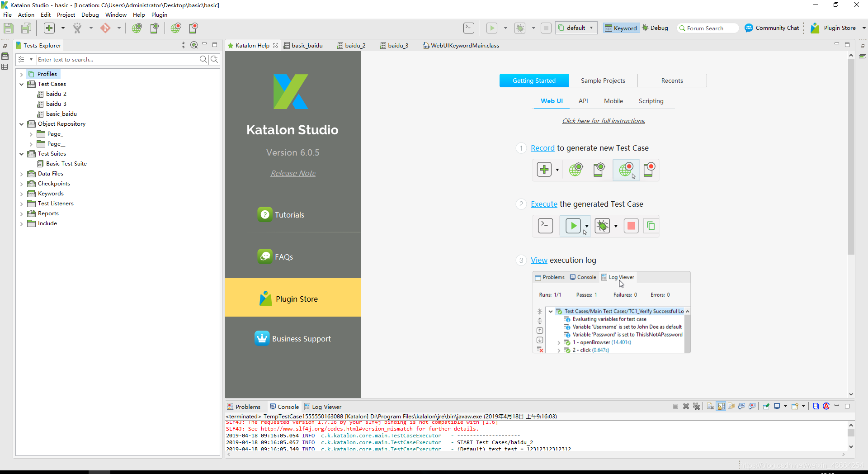Image resolution: width=868 pixels, height=474 pixels.
Task: Click the Open Console icon
Action: point(795,406)
